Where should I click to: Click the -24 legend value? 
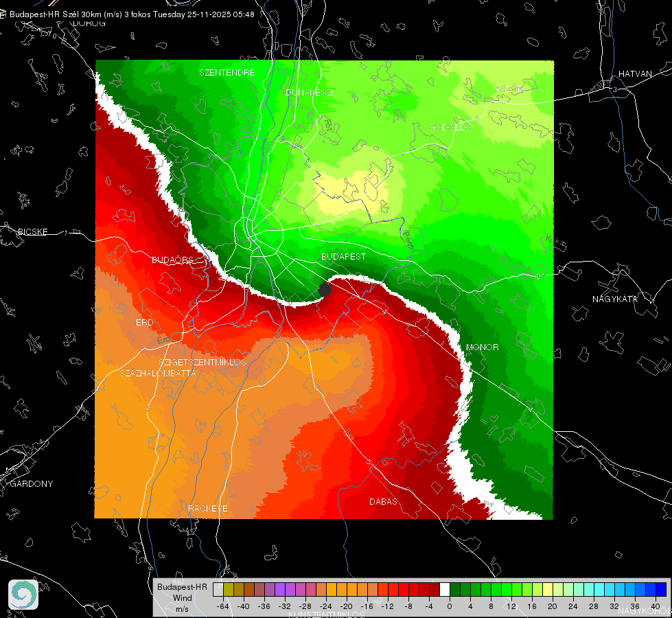pyautogui.click(x=326, y=606)
